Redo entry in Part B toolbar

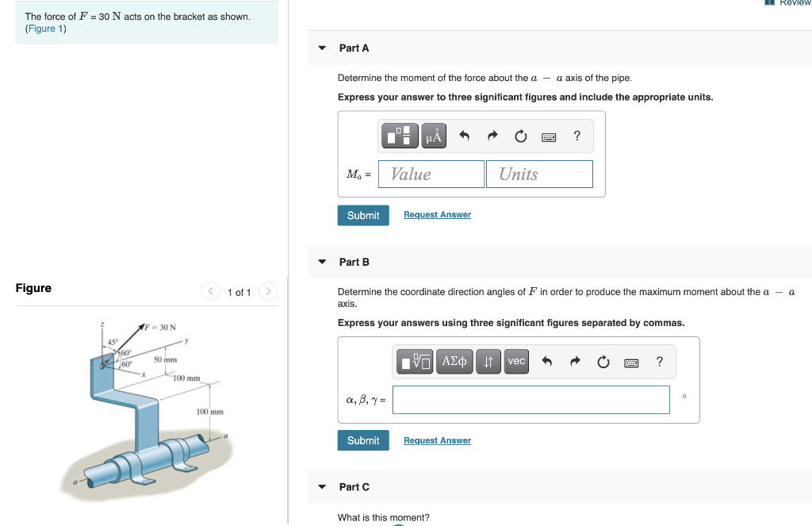pos(576,361)
